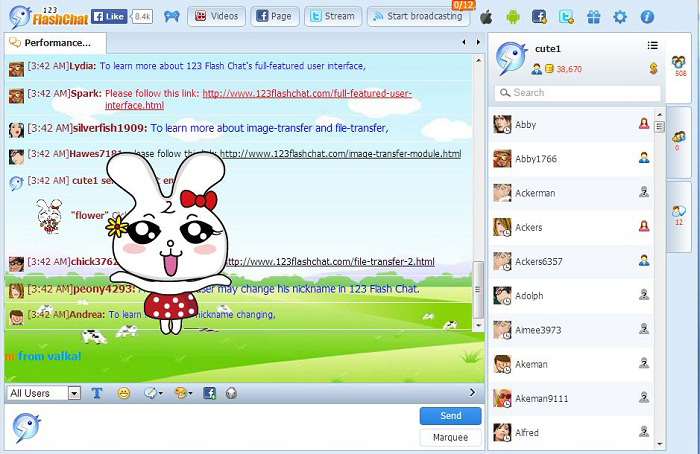Click the Facebook connect icon in top bar
Screen dimensions: 700x454
[x=539, y=17]
